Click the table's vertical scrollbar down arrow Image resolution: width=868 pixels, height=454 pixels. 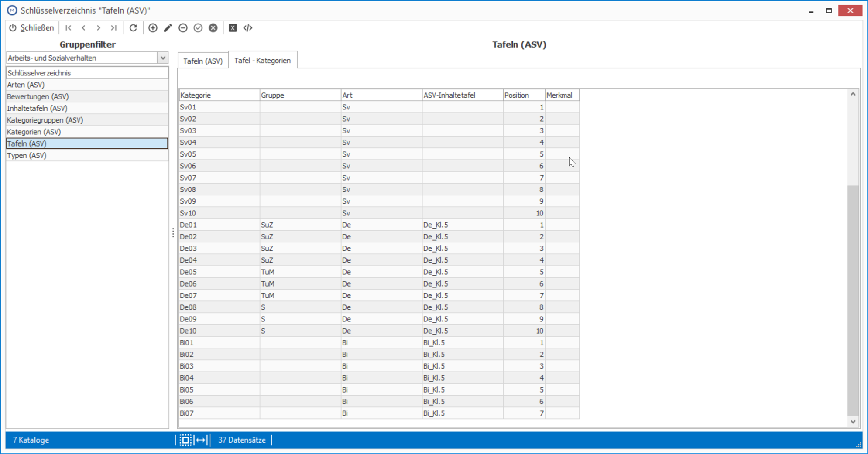(853, 421)
